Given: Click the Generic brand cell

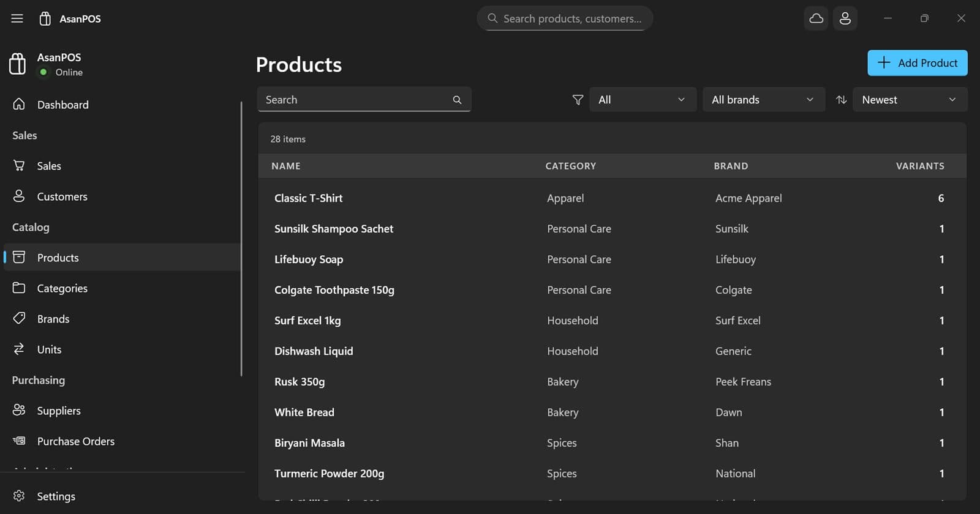Looking at the screenshot, I should coord(733,351).
